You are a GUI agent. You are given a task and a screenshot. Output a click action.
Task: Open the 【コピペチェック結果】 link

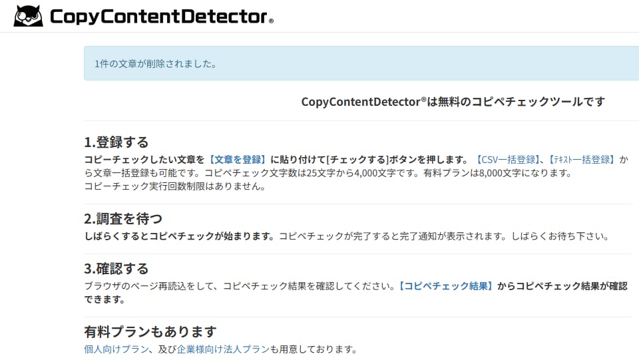coord(445,286)
